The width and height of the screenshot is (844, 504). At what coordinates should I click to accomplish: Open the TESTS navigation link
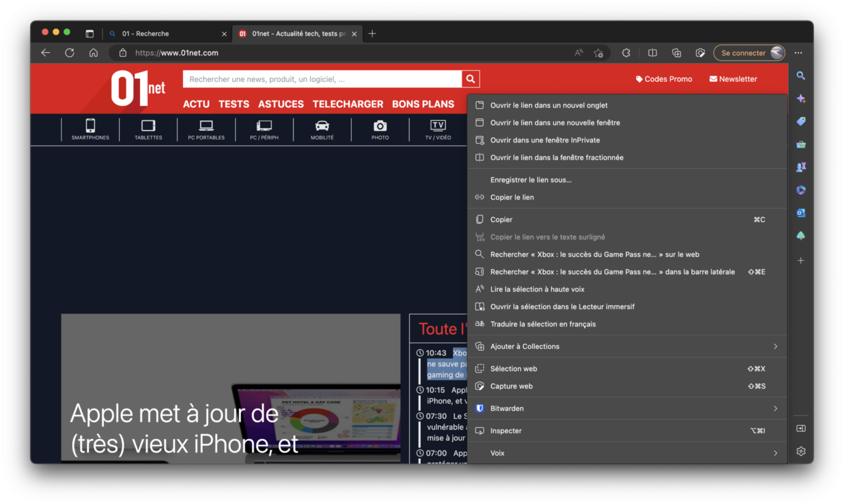coord(234,104)
